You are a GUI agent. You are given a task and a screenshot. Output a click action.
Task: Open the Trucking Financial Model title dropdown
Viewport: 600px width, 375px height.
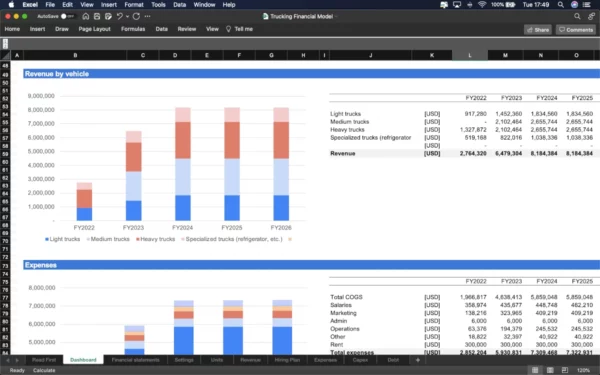[337, 16]
